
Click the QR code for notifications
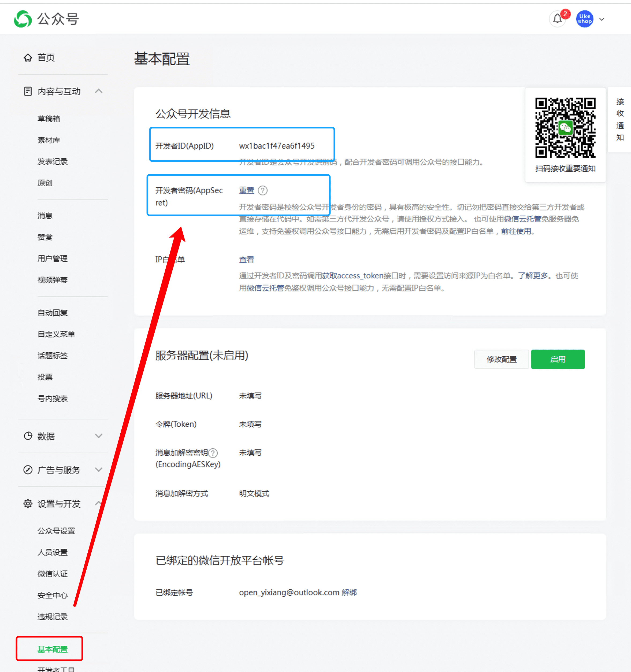565,128
